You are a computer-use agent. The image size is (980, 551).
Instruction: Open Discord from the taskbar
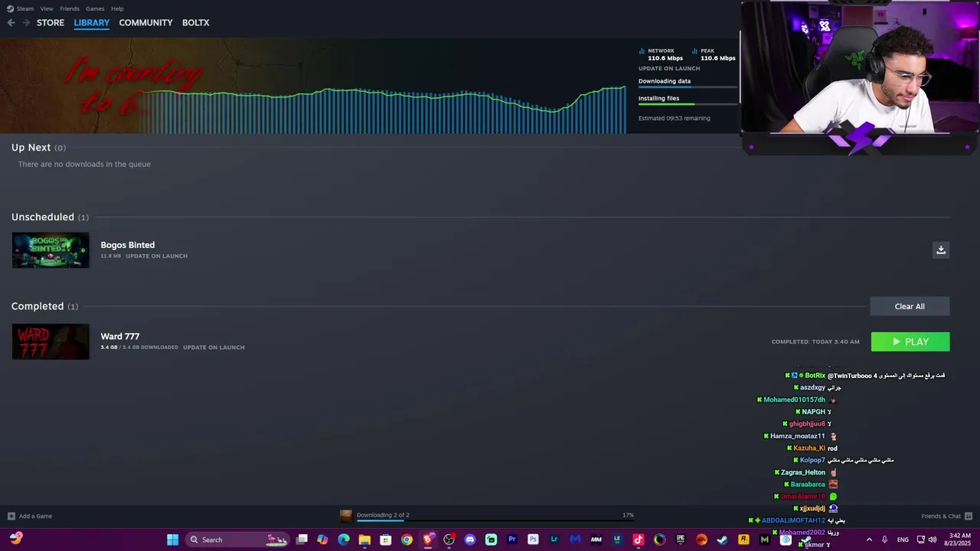[x=470, y=540]
